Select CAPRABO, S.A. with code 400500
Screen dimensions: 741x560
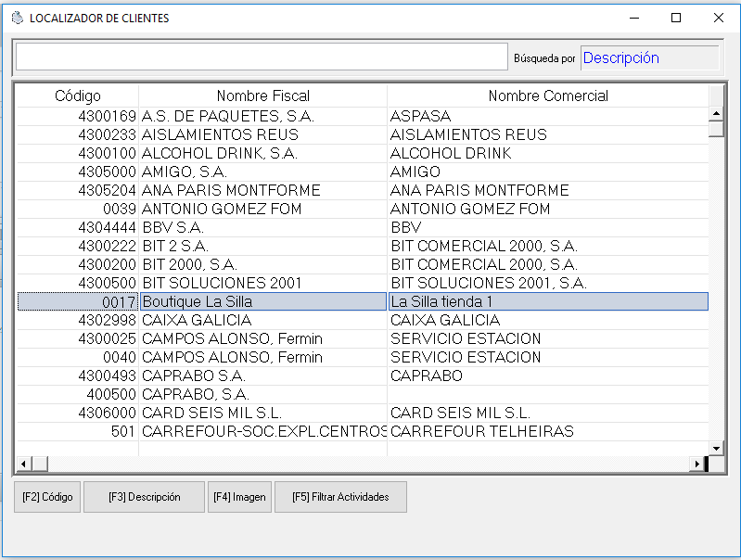point(263,394)
